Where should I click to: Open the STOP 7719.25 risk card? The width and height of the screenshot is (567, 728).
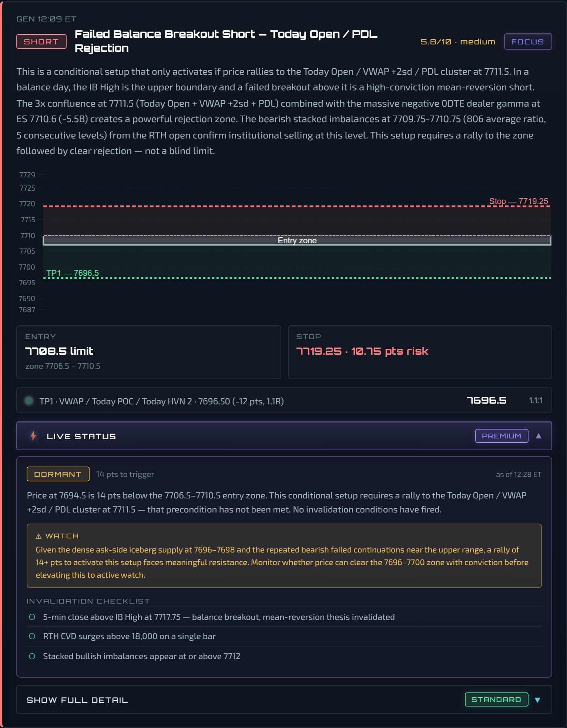[420, 352]
